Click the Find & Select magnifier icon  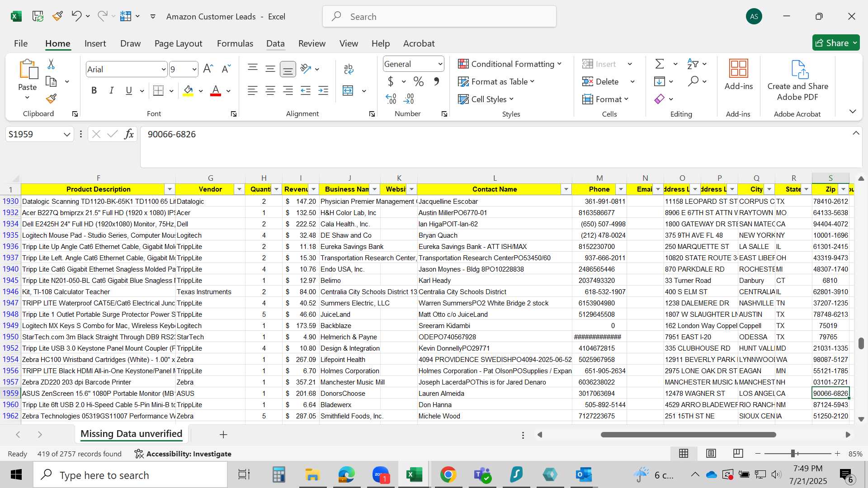click(x=693, y=81)
